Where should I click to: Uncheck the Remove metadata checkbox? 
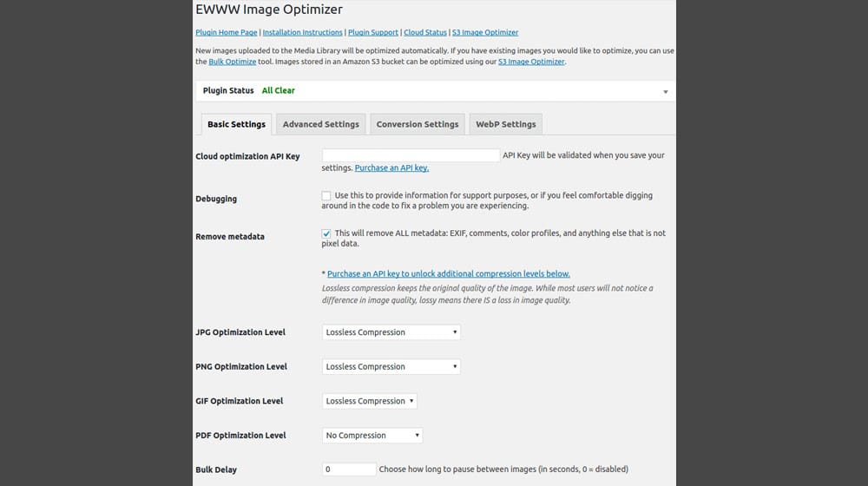click(x=326, y=233)
